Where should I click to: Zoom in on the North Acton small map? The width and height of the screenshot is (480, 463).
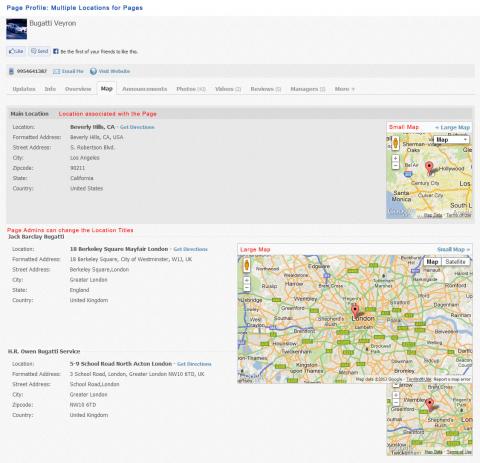pos(395,395)
